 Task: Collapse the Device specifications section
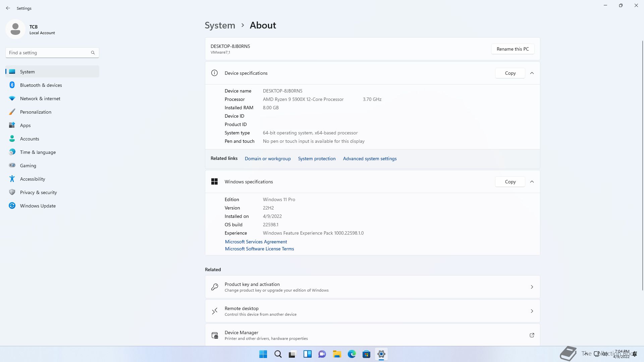pyautogui.click(x=532, y=73)
